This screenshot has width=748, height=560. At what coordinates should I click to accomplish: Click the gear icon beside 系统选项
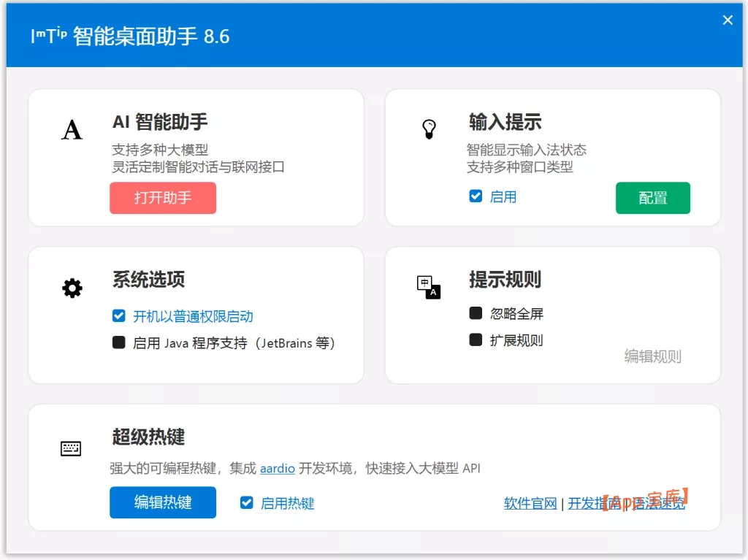(72, 288)
